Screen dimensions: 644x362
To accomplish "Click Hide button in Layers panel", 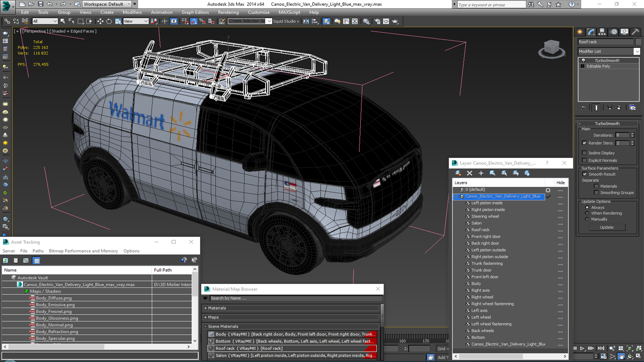I will pos(560,182).
